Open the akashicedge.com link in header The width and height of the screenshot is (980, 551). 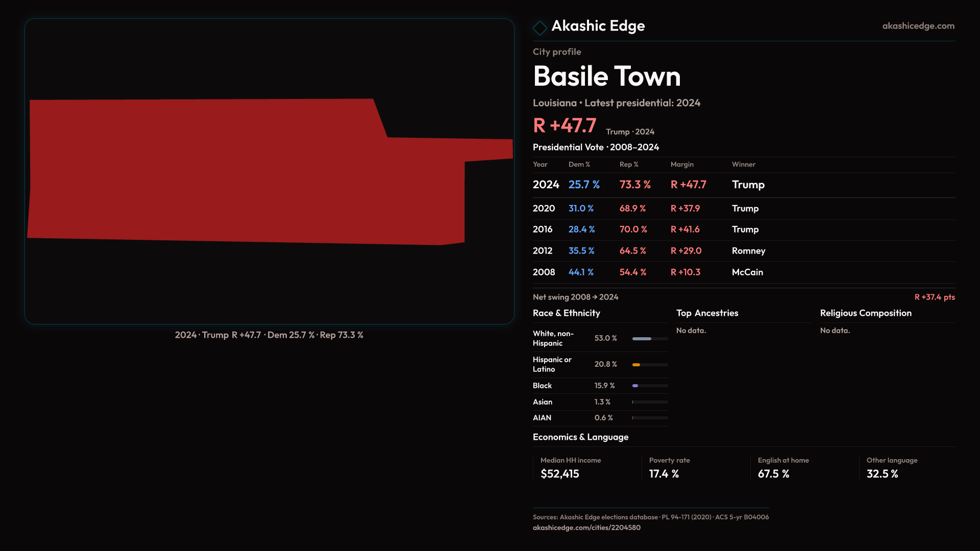[918, 26]
